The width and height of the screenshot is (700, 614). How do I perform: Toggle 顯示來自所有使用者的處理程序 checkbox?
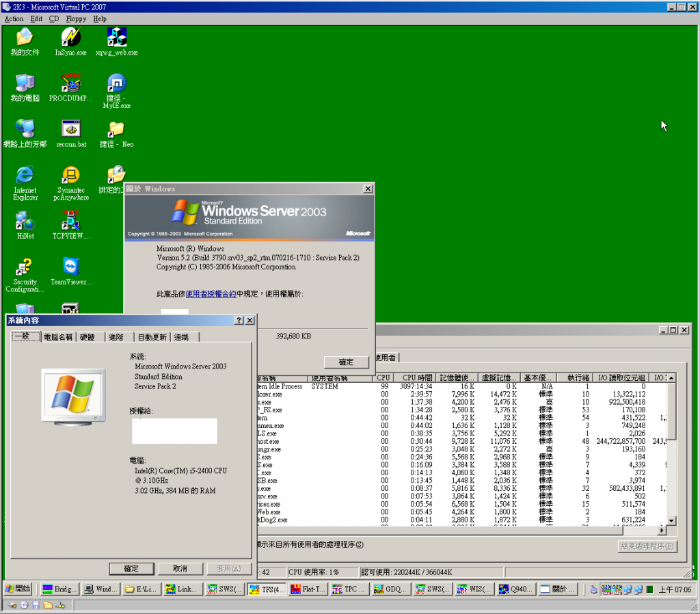point(310,545)
